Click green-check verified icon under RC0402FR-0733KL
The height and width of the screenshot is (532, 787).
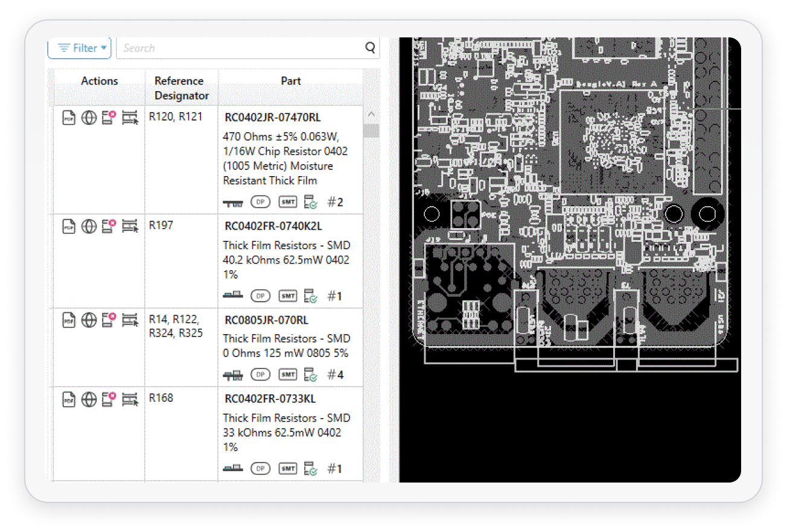(x=311, y=468)
